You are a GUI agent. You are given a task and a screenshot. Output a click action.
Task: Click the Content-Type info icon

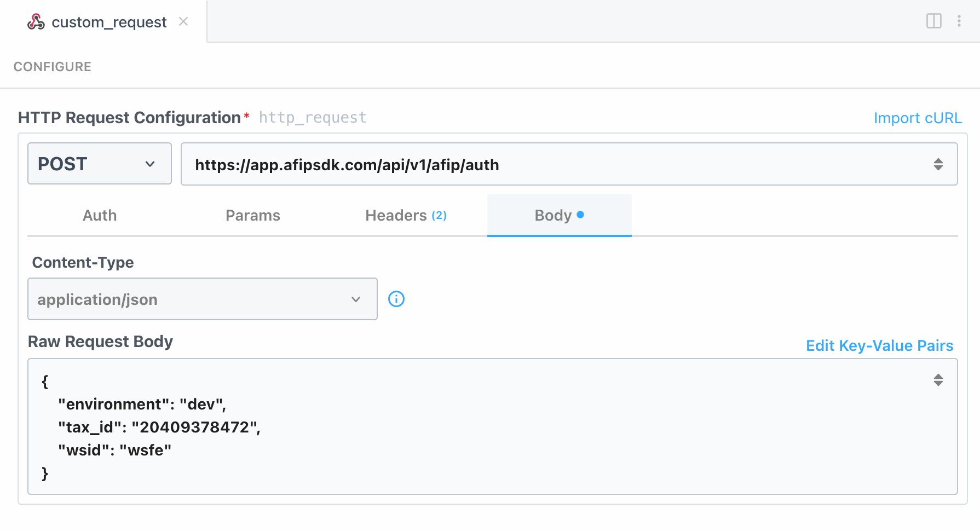[x=396, y=299]
